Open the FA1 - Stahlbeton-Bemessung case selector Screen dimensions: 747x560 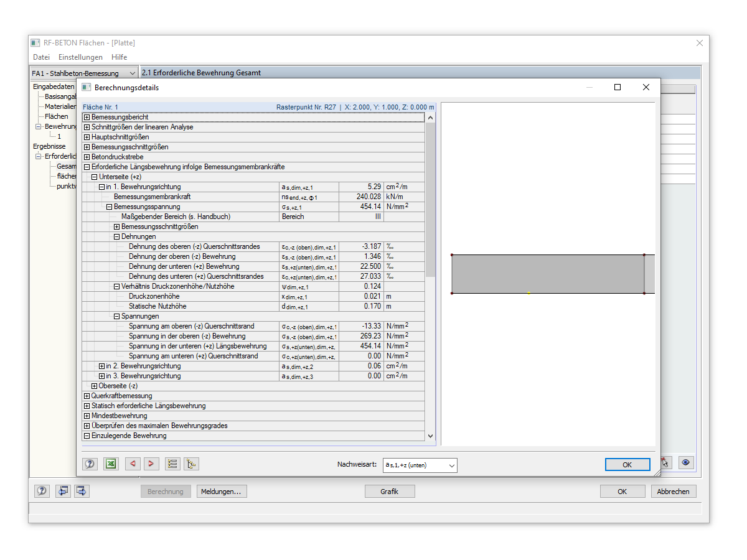pyautogui.click(x=133, y=72)
